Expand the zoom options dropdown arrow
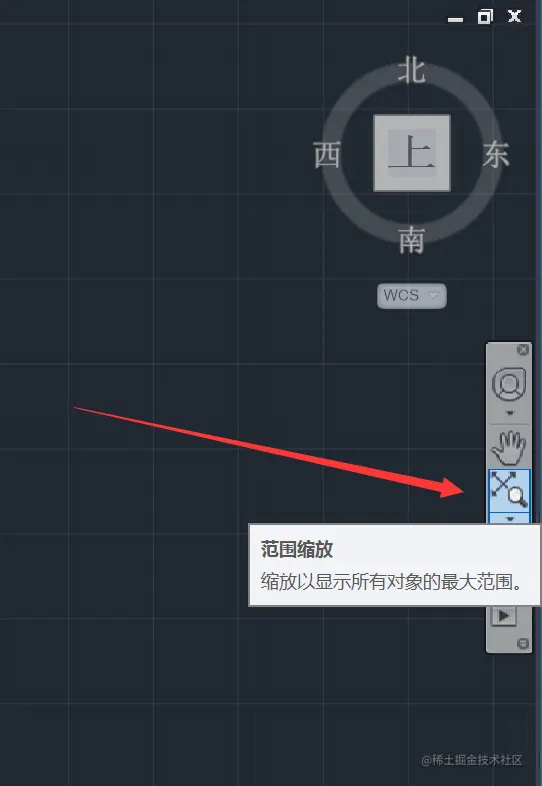 (x=509, y=518)
